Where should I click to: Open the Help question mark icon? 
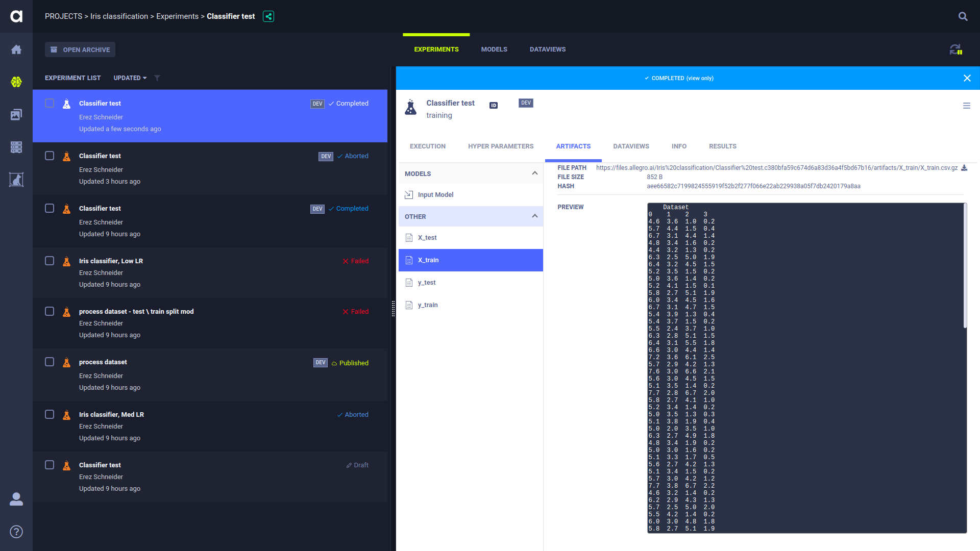click(x=16, y=532)
